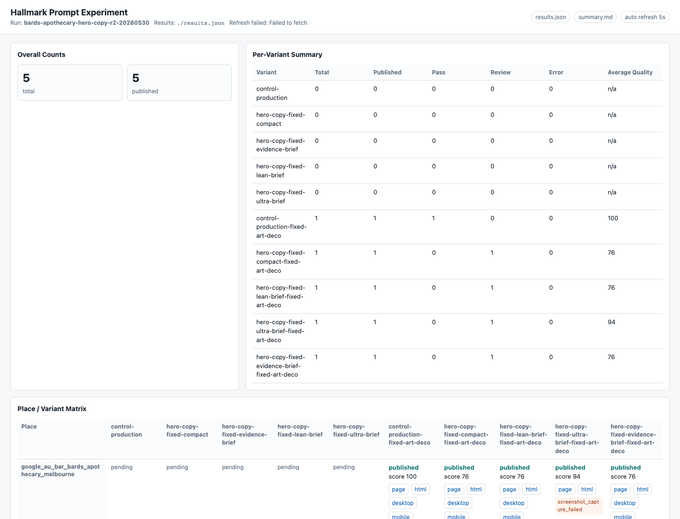Click the Per-Variant Summary heading
The width and height of the screenshot is (680, 519).
[x=287, y=55]
